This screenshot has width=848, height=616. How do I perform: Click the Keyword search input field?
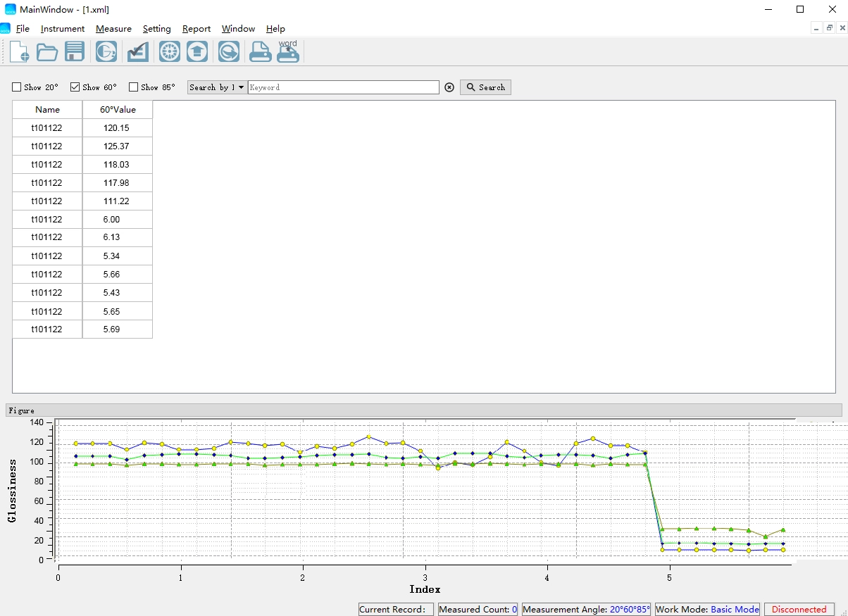343,87
